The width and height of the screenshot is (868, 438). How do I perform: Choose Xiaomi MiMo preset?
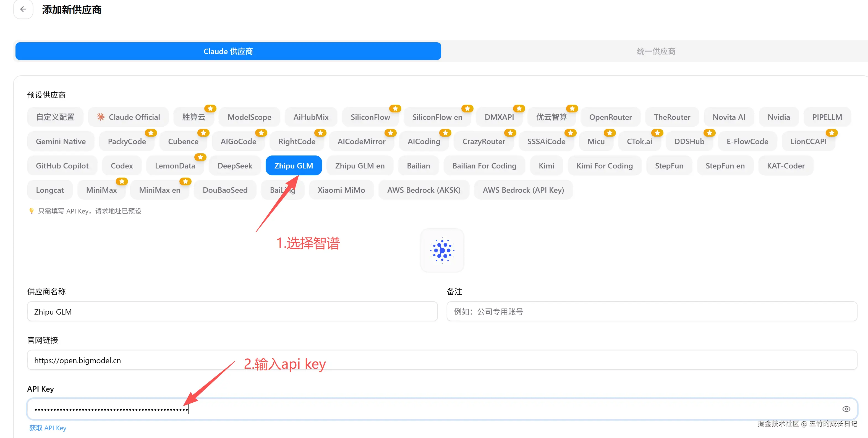click(x=341, y=190)
